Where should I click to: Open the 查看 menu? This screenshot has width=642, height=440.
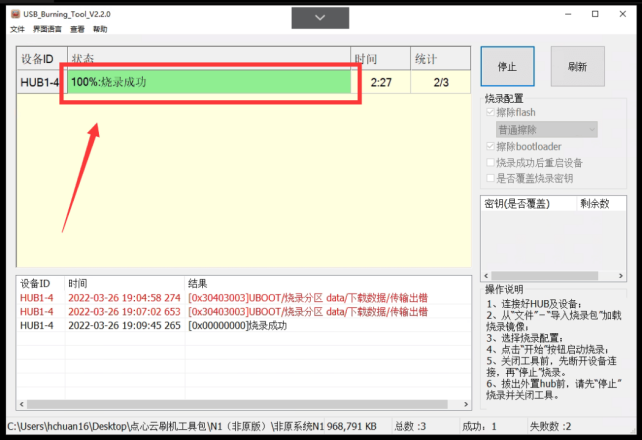tap(77, 30)
